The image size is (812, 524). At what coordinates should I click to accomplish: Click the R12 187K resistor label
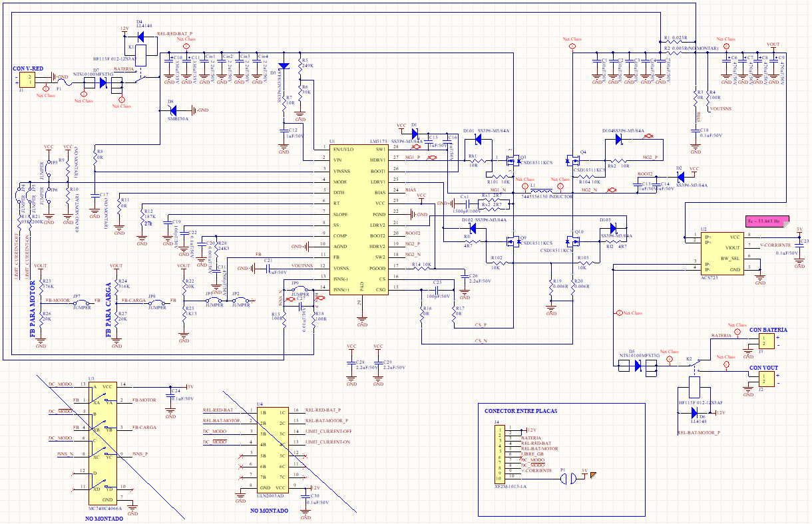149,214
